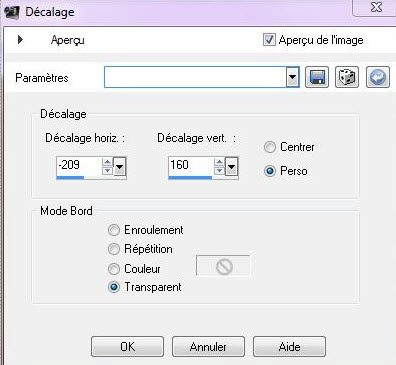The height and width of the screenshot is (365, 396).
Task: Open horizontal offset slider dropdown
Action: click(120, 166)
